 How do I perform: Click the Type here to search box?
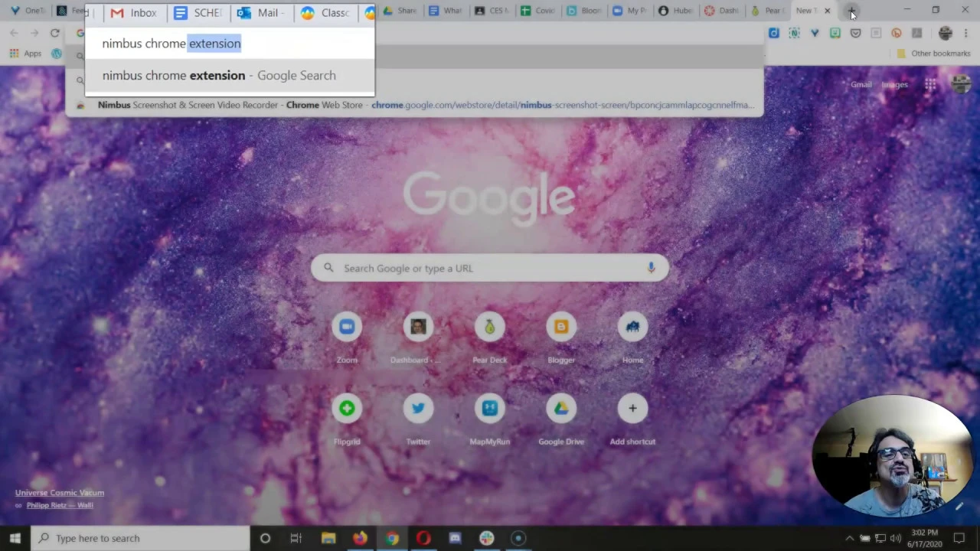point(140,538)
